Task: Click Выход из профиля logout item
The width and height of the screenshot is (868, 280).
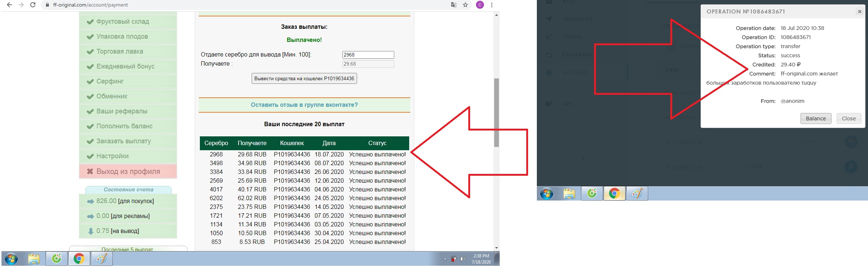Action: point(128,171)
